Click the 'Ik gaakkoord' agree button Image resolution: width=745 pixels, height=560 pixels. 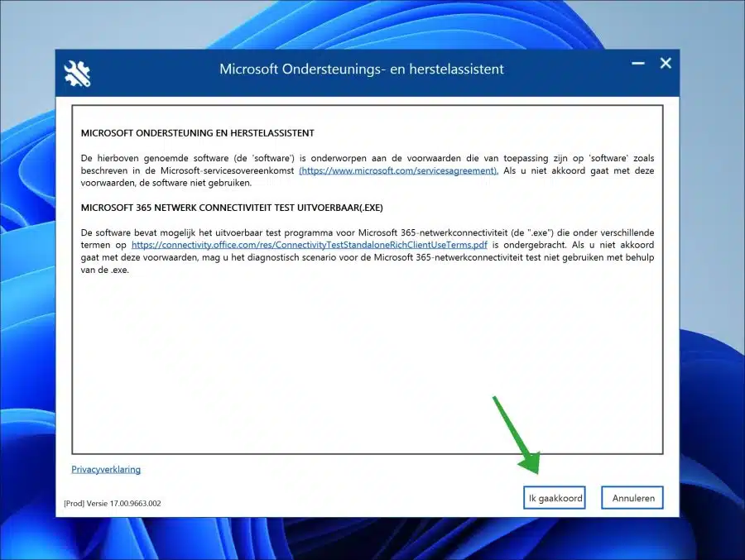[x=554, y=498]
